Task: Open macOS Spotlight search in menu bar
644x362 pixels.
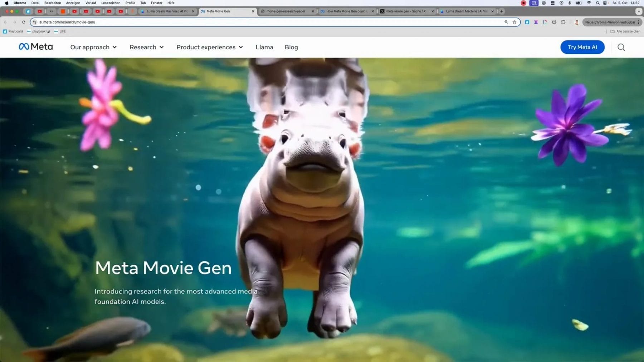Action: point(597,3)
